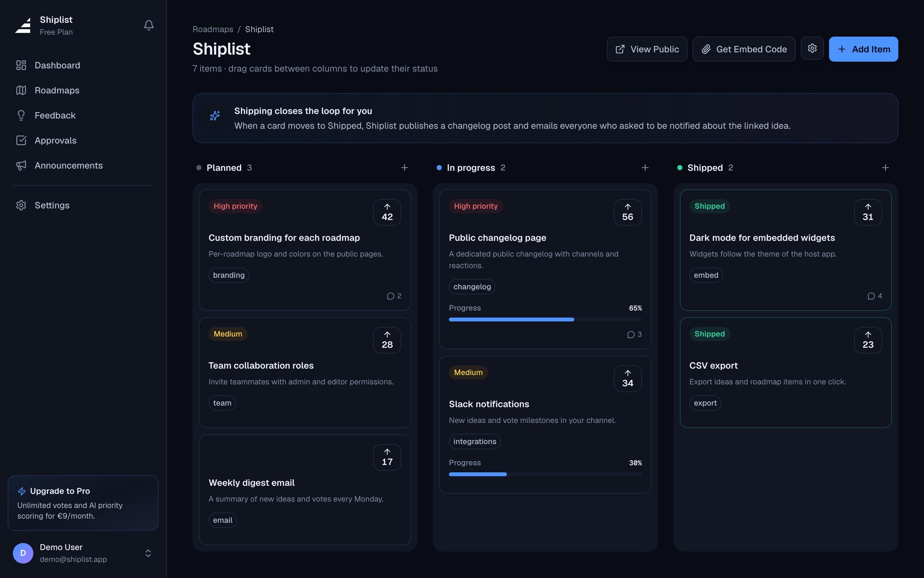
Task: Upvote Slack notifications card
Action: pos(627,379)
